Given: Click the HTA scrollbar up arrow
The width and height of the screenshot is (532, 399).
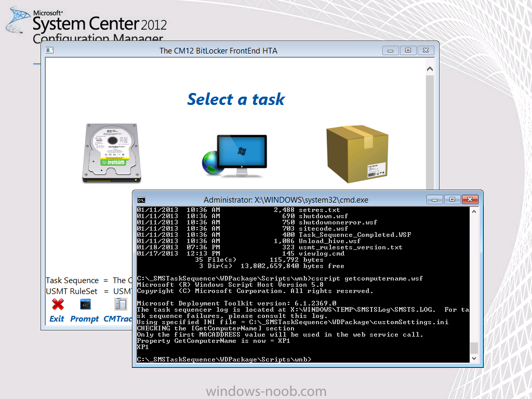Looking at the screenshot, I should [430, 69].
